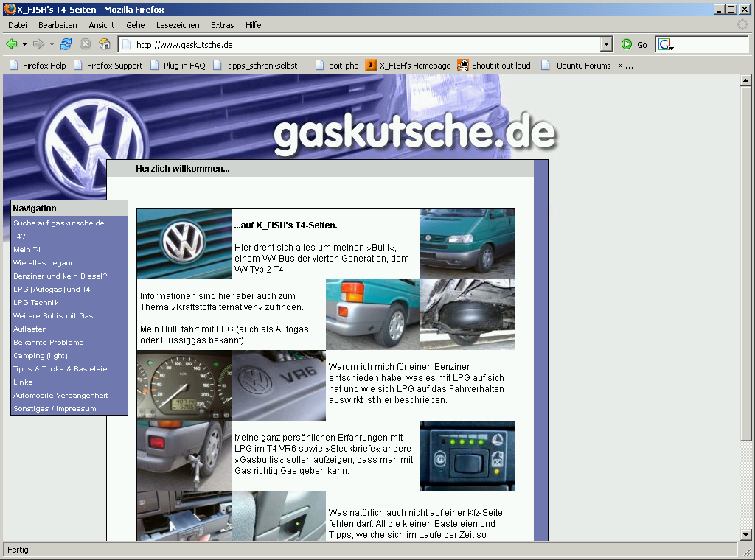
Task: Open the Ansicht menu
Action: 102,25
